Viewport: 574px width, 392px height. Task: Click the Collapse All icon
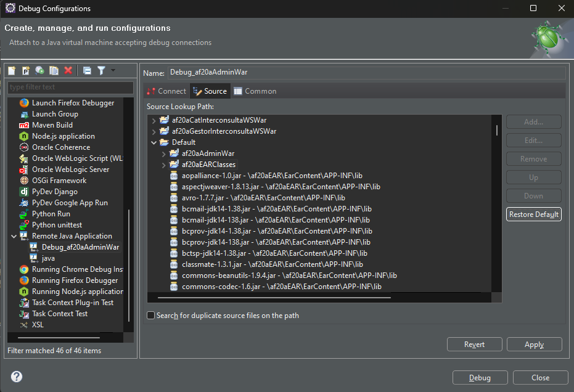87,70
